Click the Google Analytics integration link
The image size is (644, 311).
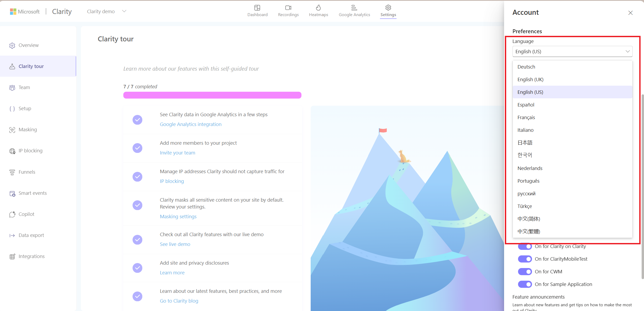(191, 124)
